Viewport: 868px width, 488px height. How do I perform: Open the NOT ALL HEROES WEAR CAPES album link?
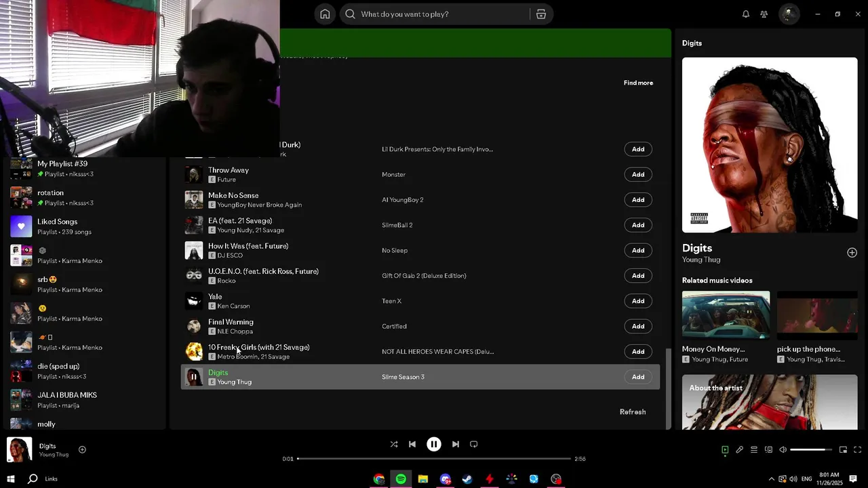[437, 352]
